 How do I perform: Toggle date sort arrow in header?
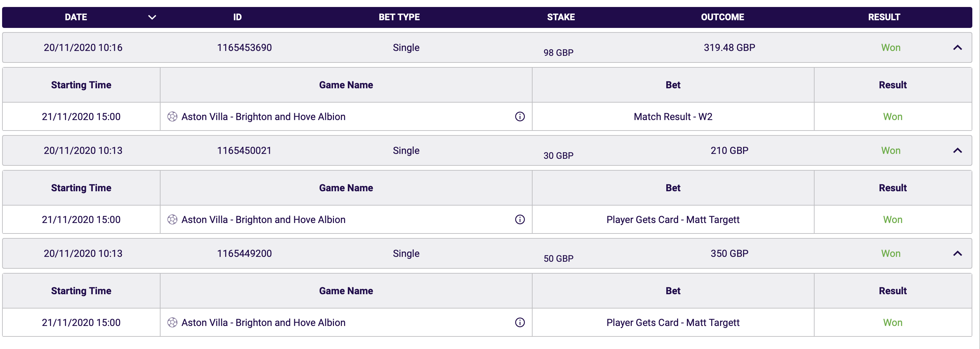click(x=152, y=17)
